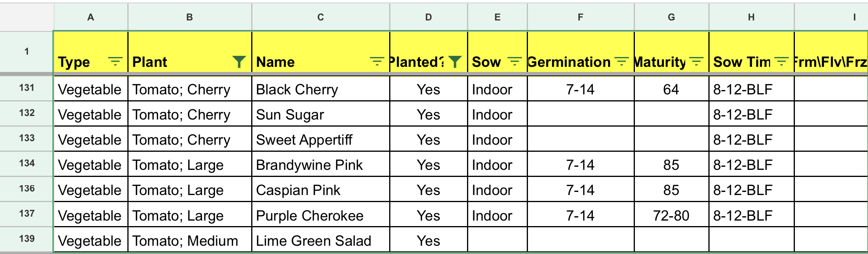868x254 pixels.
Task: Select column C header
Action: (321, 17)
